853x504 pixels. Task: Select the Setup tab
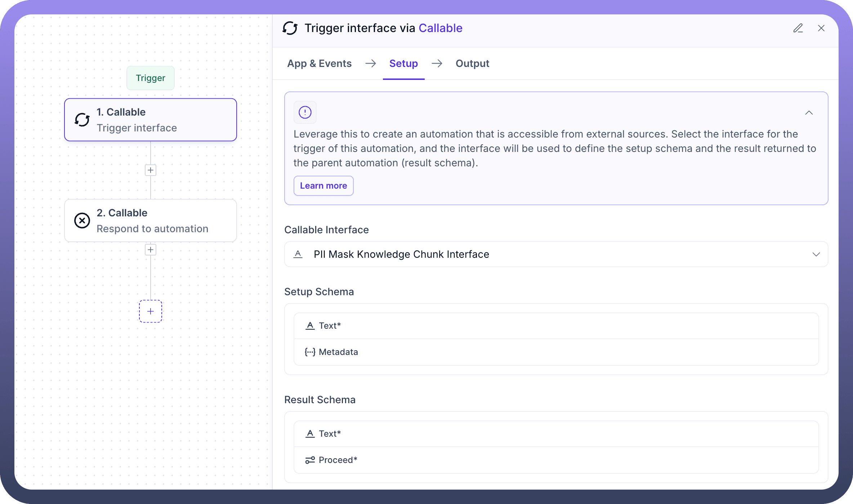click(x=403, y=64)
